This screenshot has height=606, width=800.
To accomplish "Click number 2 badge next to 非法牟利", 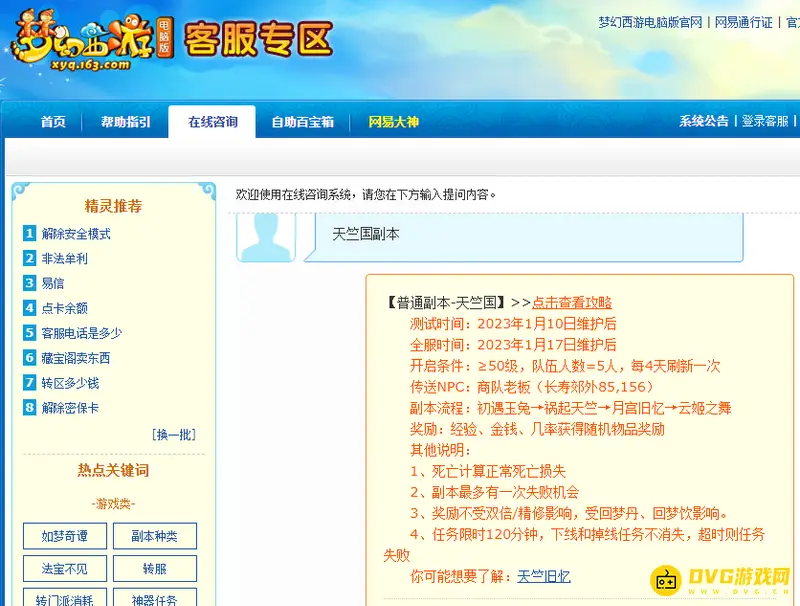I will [x=30, y=258].
